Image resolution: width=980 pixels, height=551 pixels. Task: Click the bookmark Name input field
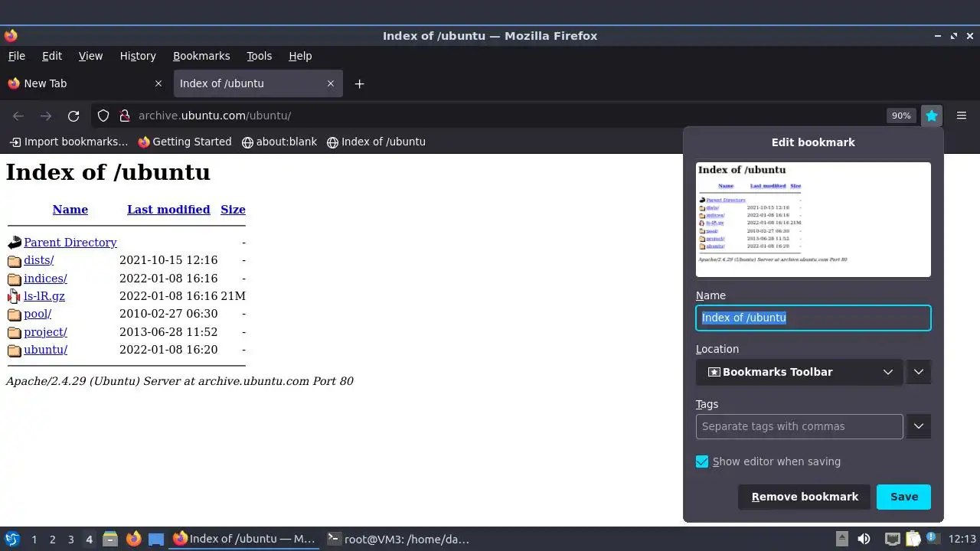[813, 318]
